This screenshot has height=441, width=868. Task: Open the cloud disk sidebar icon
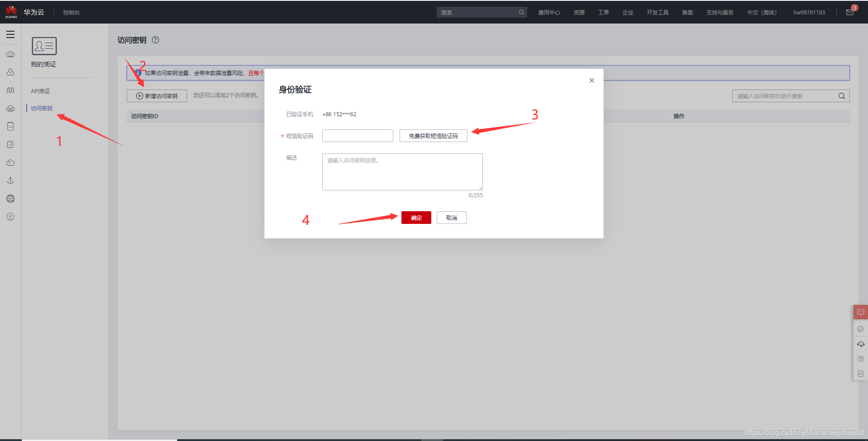(x=10, y=109)
